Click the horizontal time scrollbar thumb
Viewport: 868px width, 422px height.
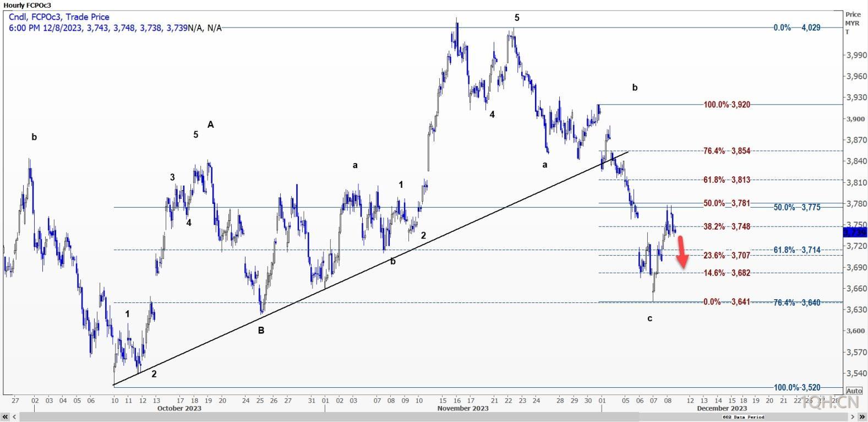click(x=434, y=417)
